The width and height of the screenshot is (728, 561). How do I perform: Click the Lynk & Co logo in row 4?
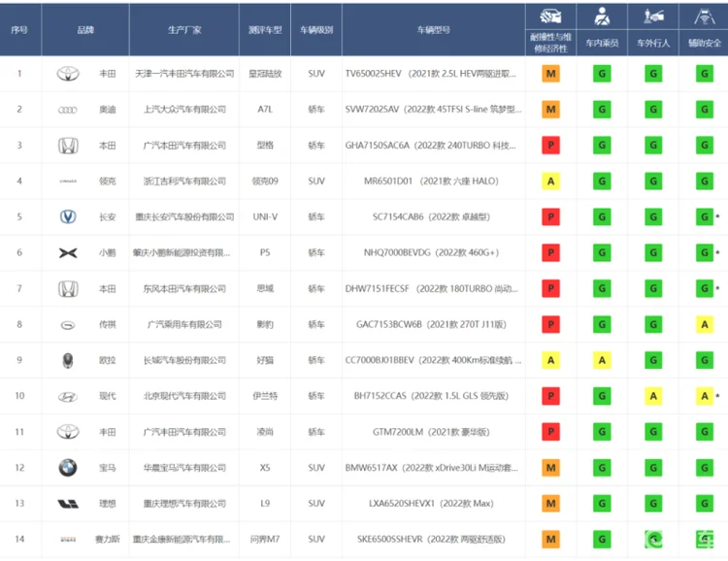click(68, 181)
